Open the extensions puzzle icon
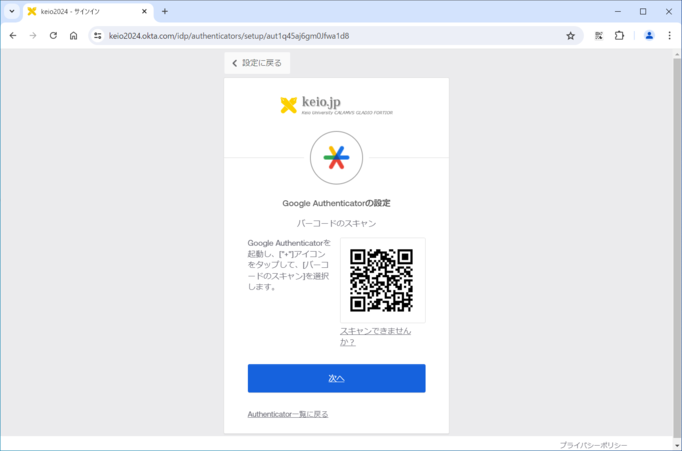 pos(620,35)
